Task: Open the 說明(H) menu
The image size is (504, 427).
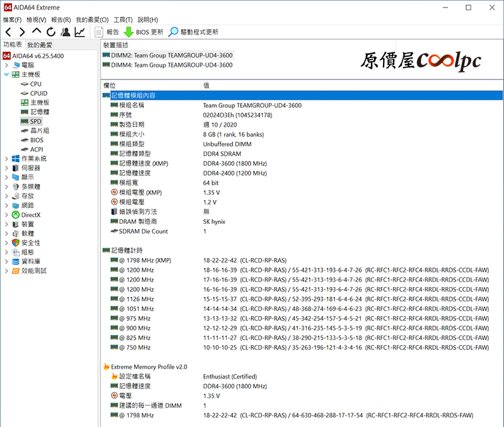Action: (148, 20)
